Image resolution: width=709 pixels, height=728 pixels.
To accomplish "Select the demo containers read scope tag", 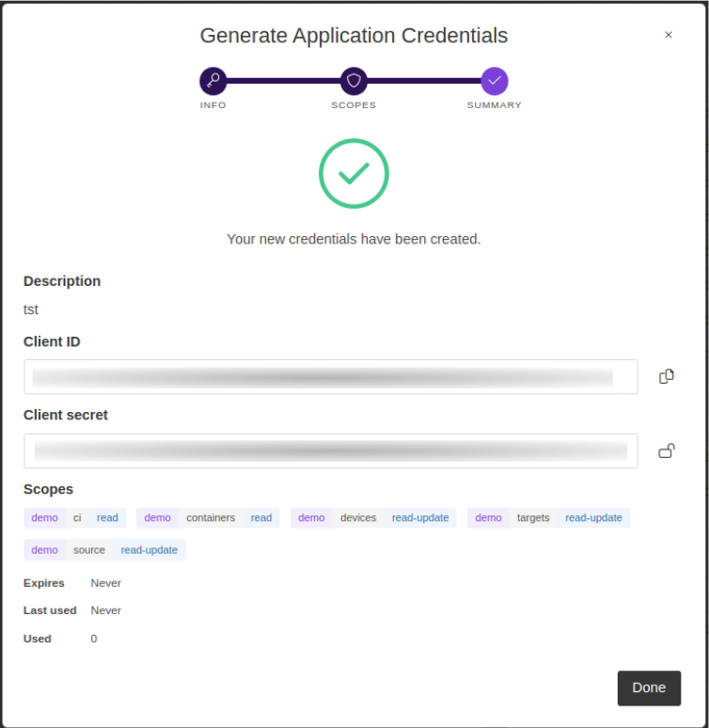I will point(208,518).
